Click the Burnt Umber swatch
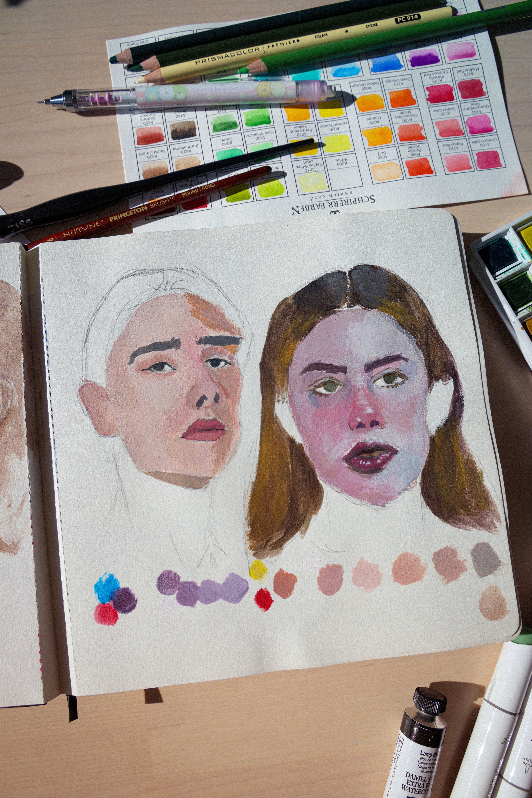Image resolution: width=532 pixels, height=798 pixels. (155, 169)
